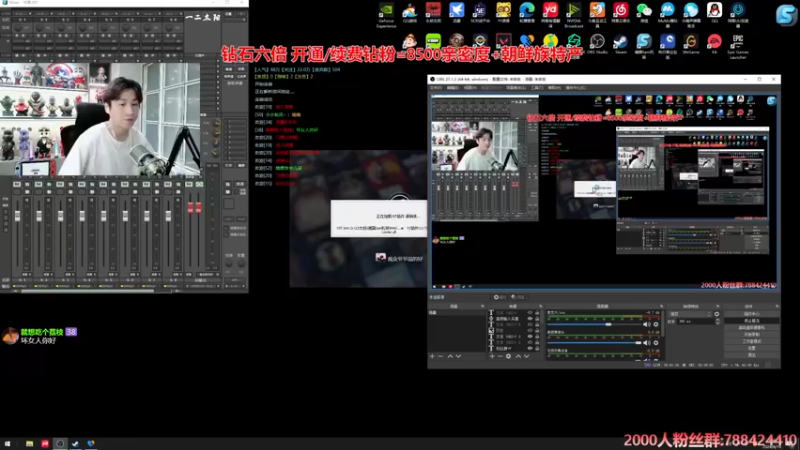800x450 pixels.
Task: Open 文件 menu in OBS
Action: [436, 88]
